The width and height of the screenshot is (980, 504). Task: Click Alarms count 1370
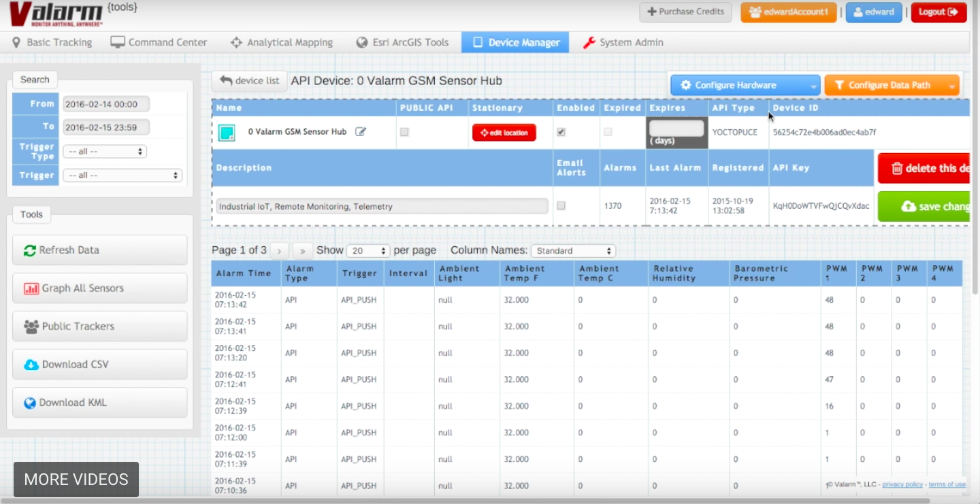[612, 206]
